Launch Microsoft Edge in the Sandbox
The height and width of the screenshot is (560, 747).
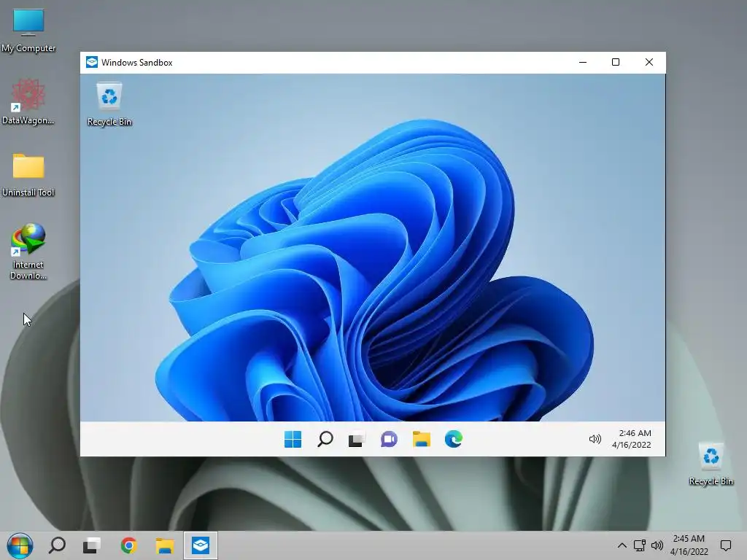(x=454, y=439)
